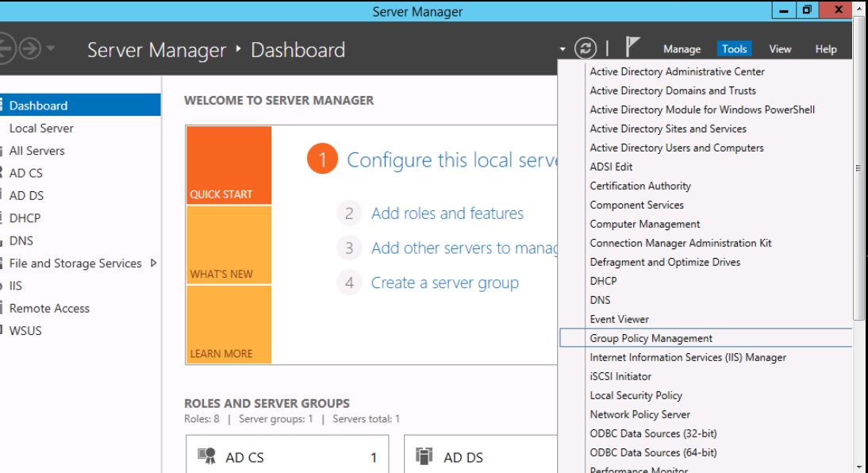Open File and Storage Services page

point(75,263)
